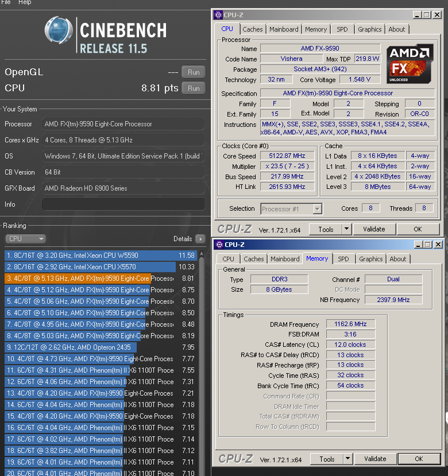Switch to CPU tab in bottom CPU-Z
The height and width of the screenshot is (476, 448).
pos(229,259)
